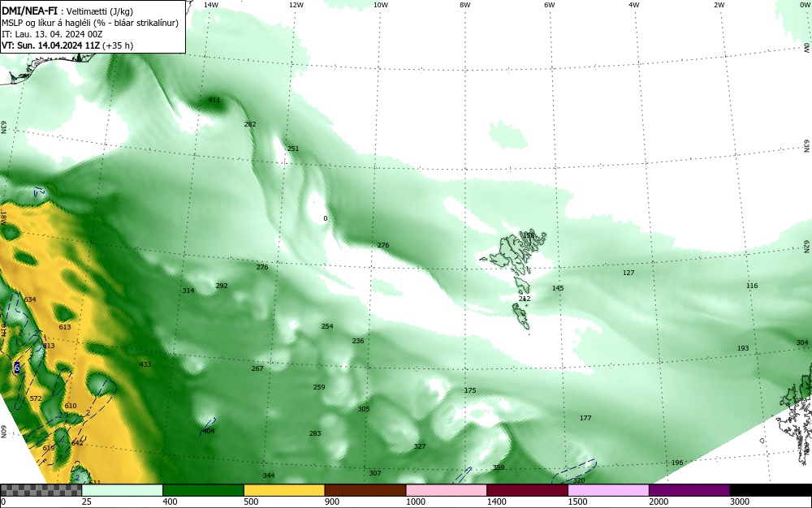This screenshot has width=812, height=508.
Task: Click the '251' map value
Action: click(293, 149)
